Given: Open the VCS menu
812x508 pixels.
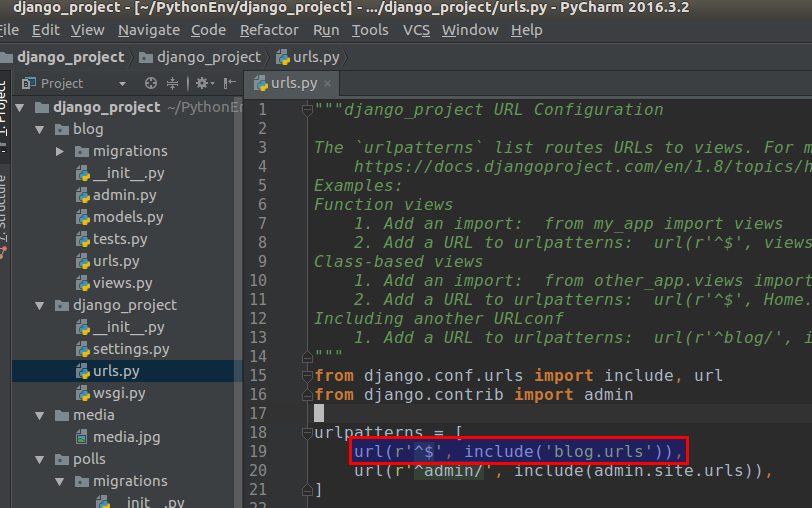Looking at the screenshot, I should tap(416, 30).
